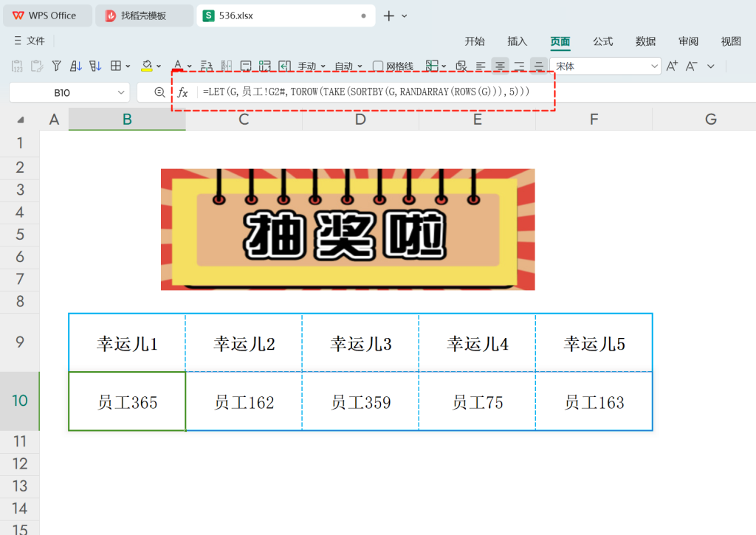Click the select-all corner triangle

pos(20,120)
